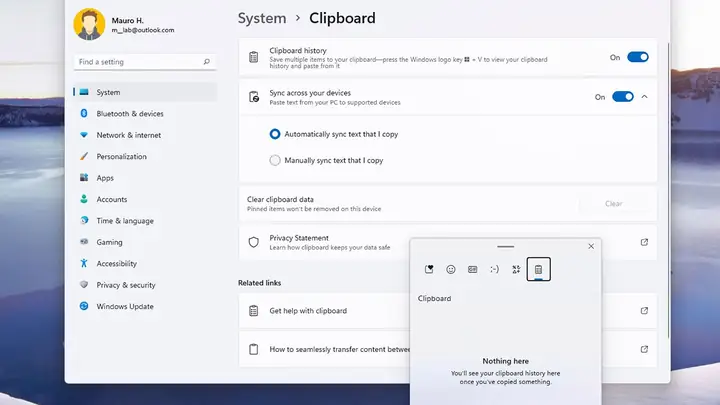Open Apps settings category label
The image size is (720, 405).
point(105,178)
